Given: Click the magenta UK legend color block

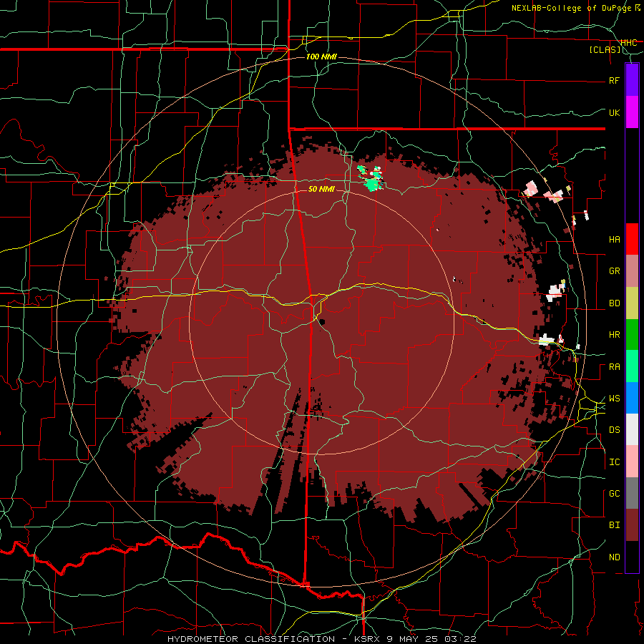Looking at the screenshot, I should [632, 112].
